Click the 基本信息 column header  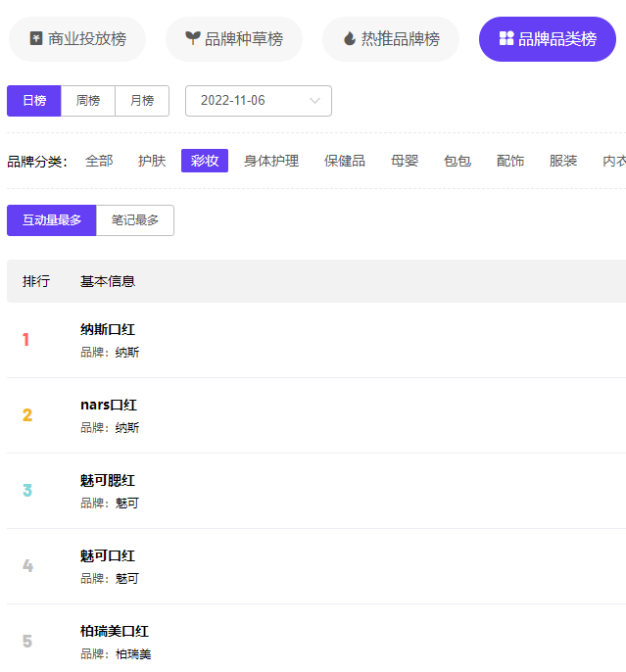click(108, 281)
